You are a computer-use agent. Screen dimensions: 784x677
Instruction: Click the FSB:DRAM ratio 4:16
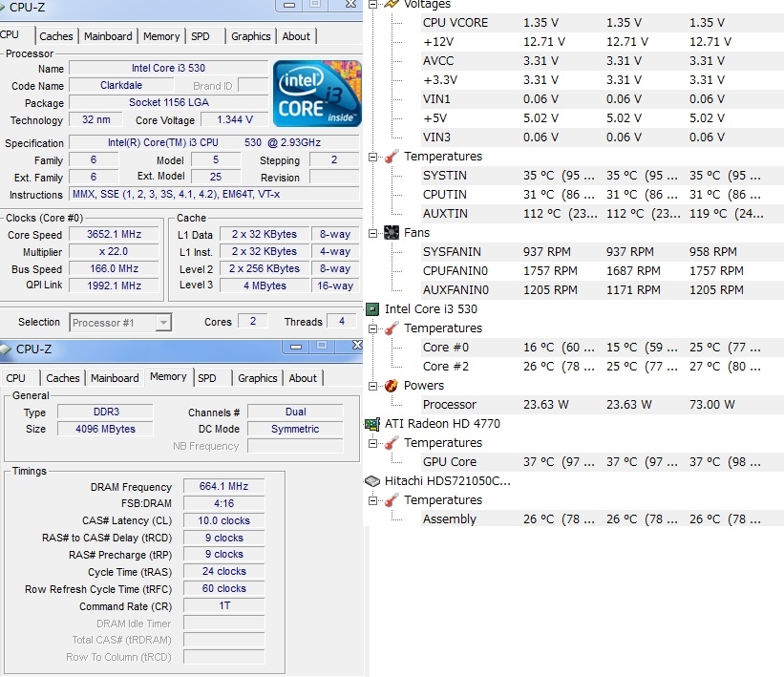click(x=223, y=503)
